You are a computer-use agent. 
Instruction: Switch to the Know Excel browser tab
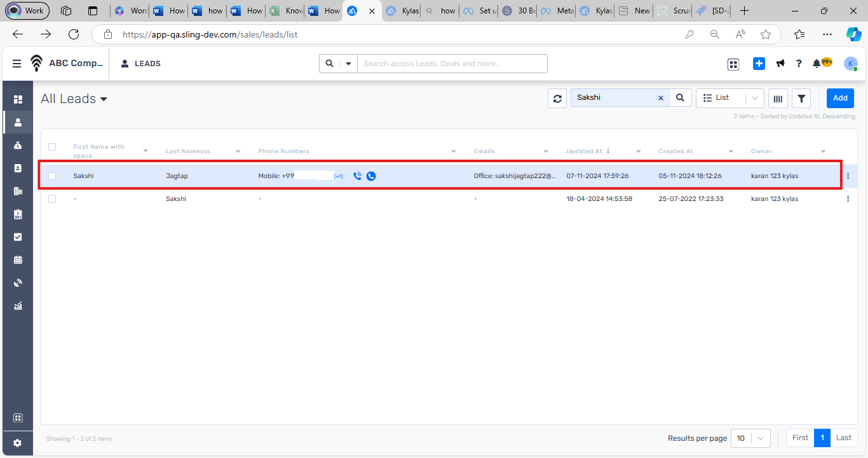[x=285, y=11]
